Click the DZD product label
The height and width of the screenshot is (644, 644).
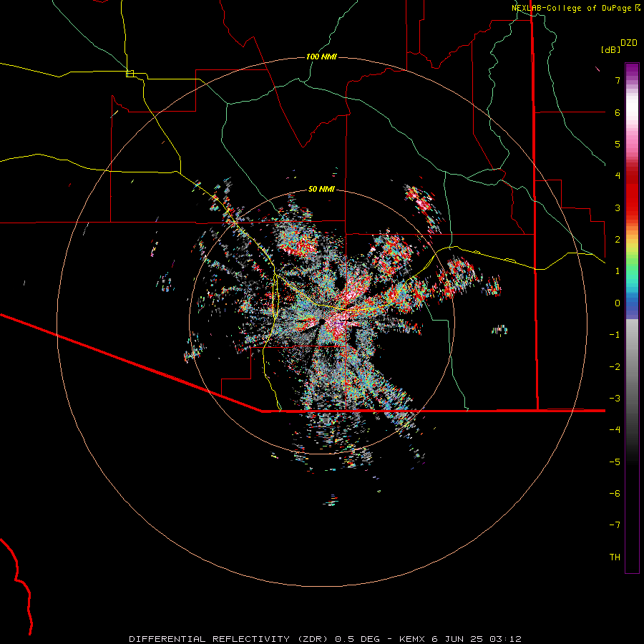click(629, 43)
